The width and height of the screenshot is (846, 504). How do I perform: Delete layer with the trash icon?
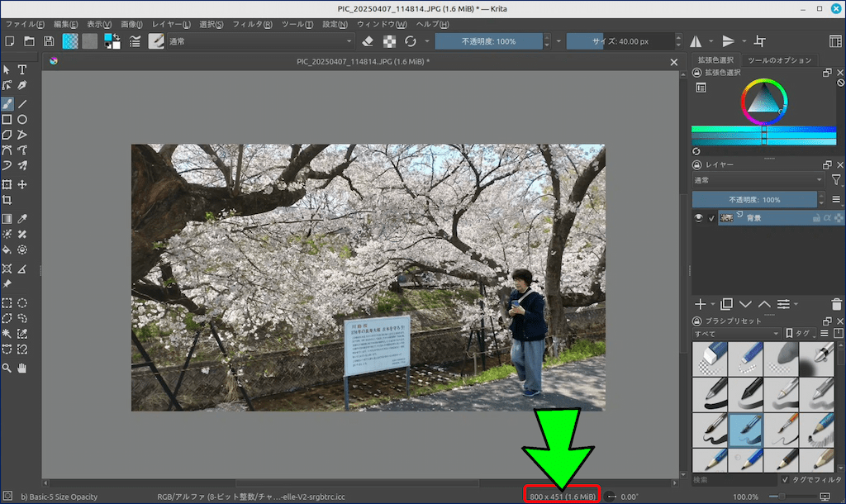[838, 304]
